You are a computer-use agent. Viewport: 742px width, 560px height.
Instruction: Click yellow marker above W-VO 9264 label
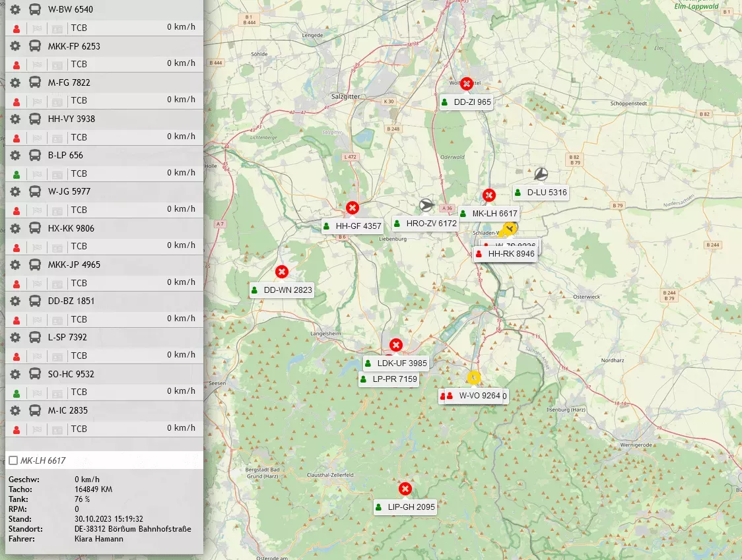[x=473, y=377]
